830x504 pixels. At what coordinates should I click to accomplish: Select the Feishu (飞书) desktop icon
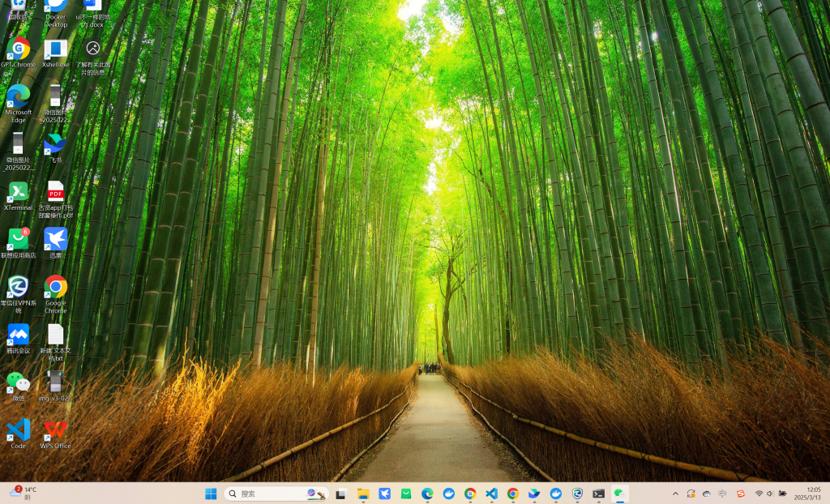click(x=55, y=145)
